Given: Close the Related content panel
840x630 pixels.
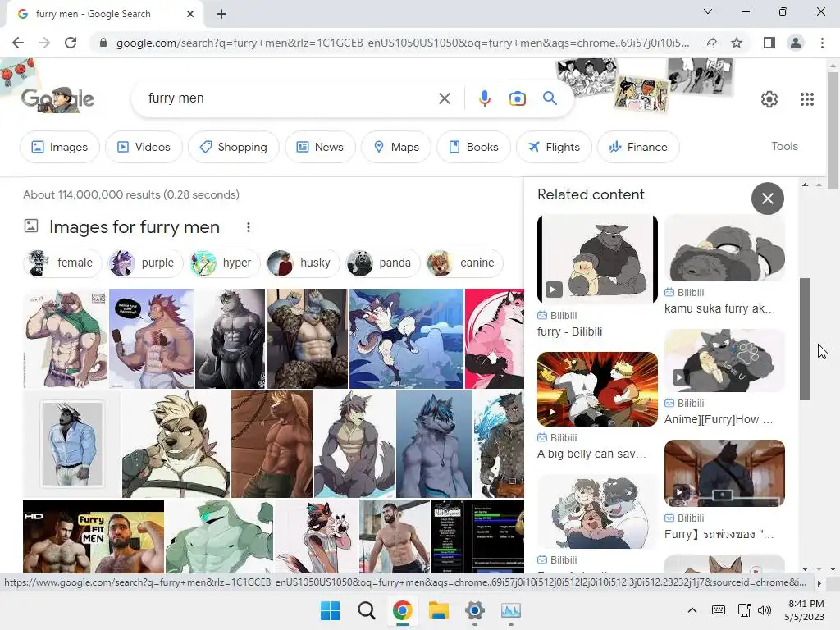Looking at the screenshot, I should click(x=767, y=199).
